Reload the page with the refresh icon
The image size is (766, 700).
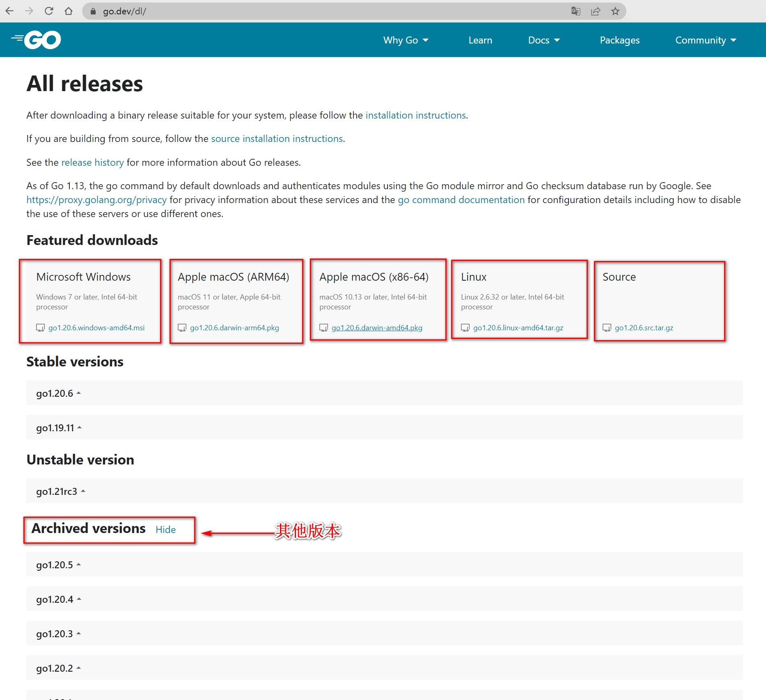pyautogui.click(x=49, y=11)
